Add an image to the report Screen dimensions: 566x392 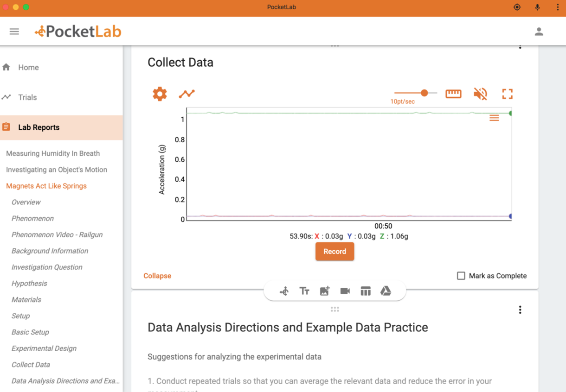click(x=324, y=291)
